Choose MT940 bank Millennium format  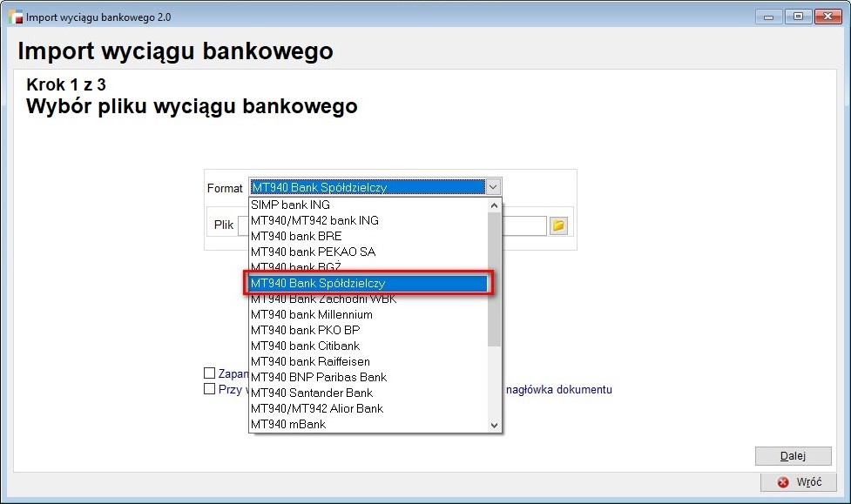368,314
